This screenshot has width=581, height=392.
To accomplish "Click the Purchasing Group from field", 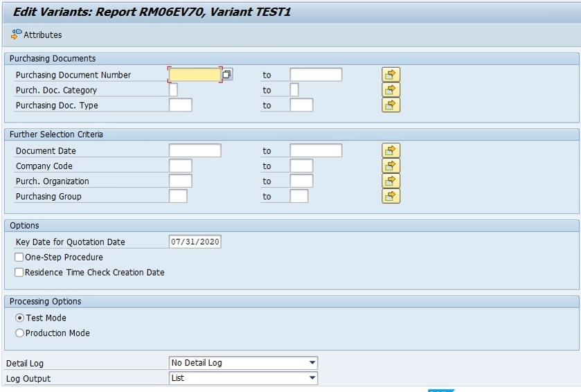I will coord(178,197).
